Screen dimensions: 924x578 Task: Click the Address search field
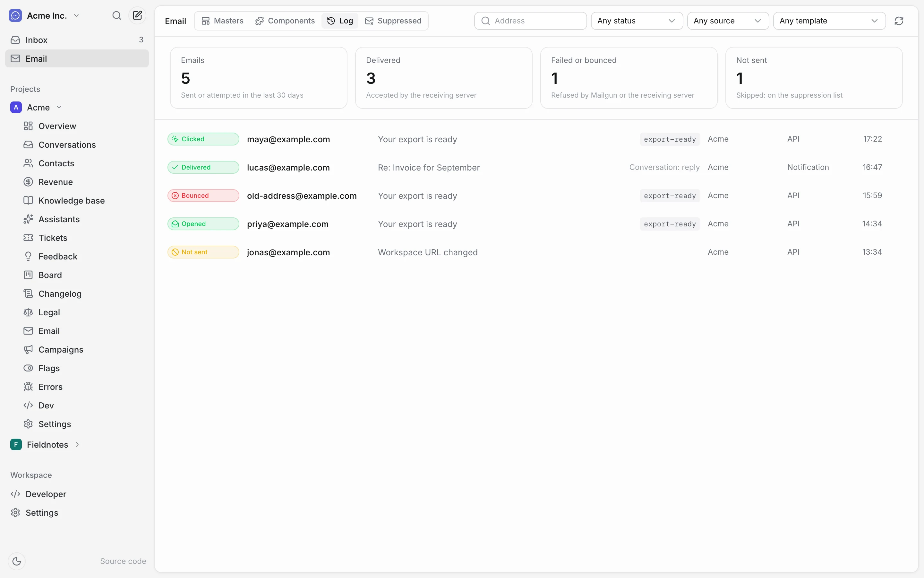(x=530, y=21)
